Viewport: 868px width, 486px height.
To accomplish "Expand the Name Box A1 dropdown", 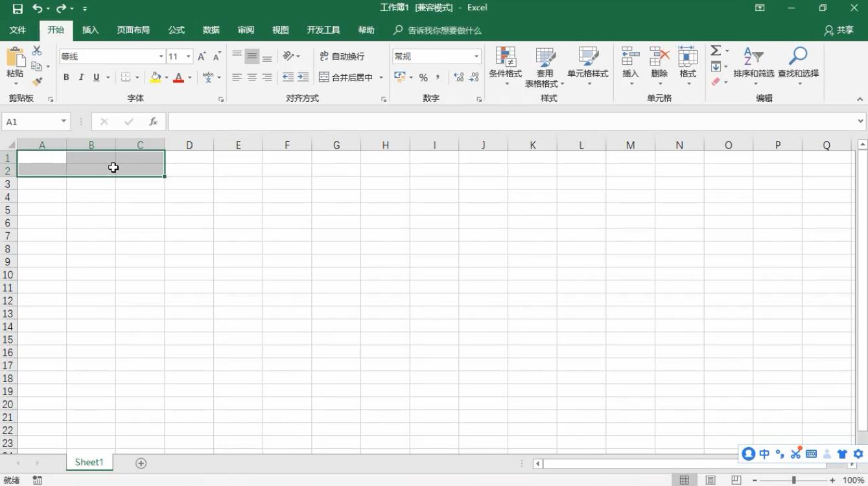I will pos(64,121).
